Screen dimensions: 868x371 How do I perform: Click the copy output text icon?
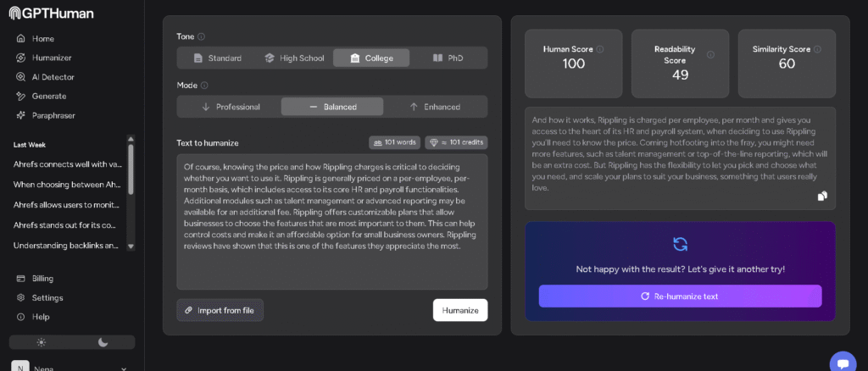click(821, 197)
